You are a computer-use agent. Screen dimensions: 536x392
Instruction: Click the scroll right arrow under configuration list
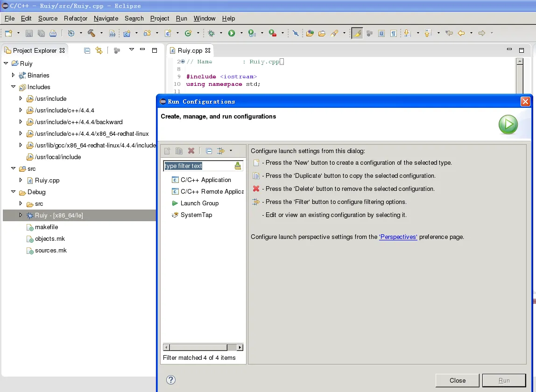[240, 347]
